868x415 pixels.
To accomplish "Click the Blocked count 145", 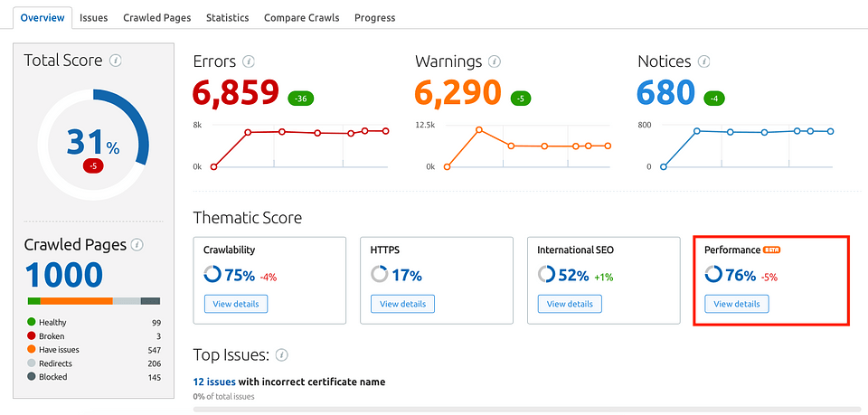I will pos(155,377).
